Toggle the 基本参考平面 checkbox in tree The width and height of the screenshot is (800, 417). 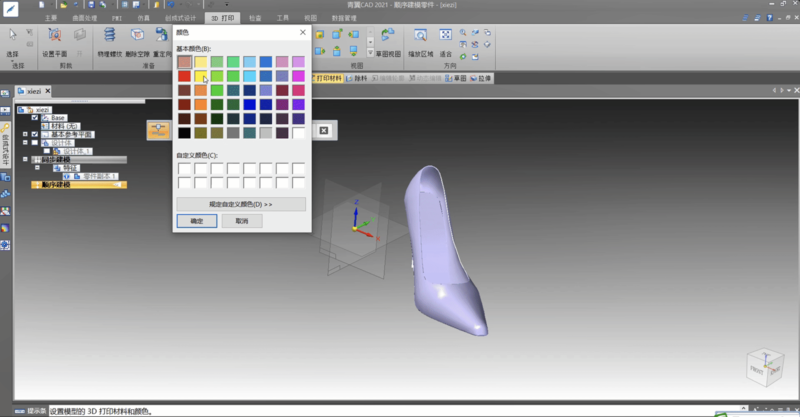tap(35, 134)
